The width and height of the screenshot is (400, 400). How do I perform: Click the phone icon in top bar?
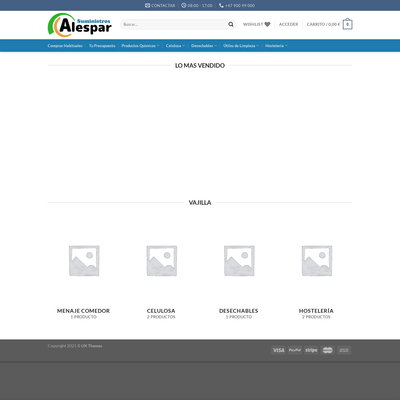[221, 5]
